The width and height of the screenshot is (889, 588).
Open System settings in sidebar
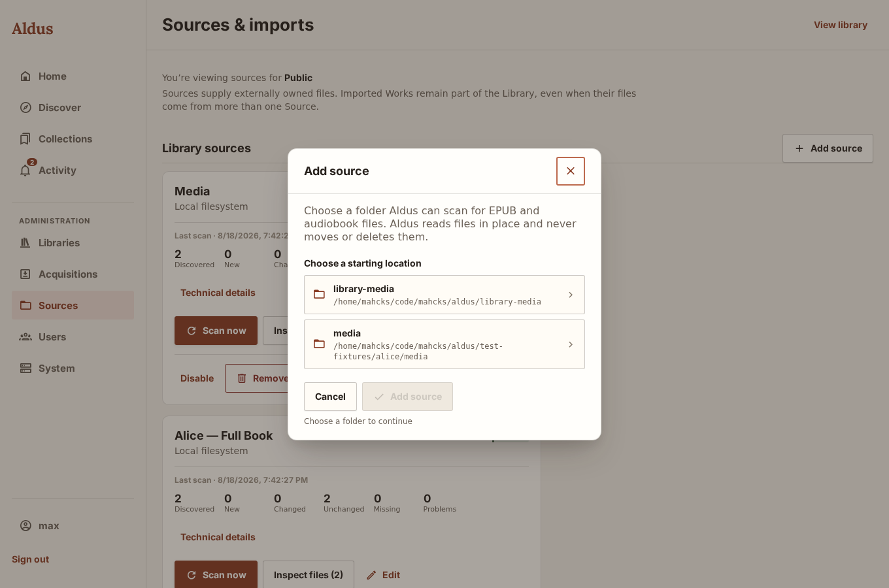click(x=73, y=368)
